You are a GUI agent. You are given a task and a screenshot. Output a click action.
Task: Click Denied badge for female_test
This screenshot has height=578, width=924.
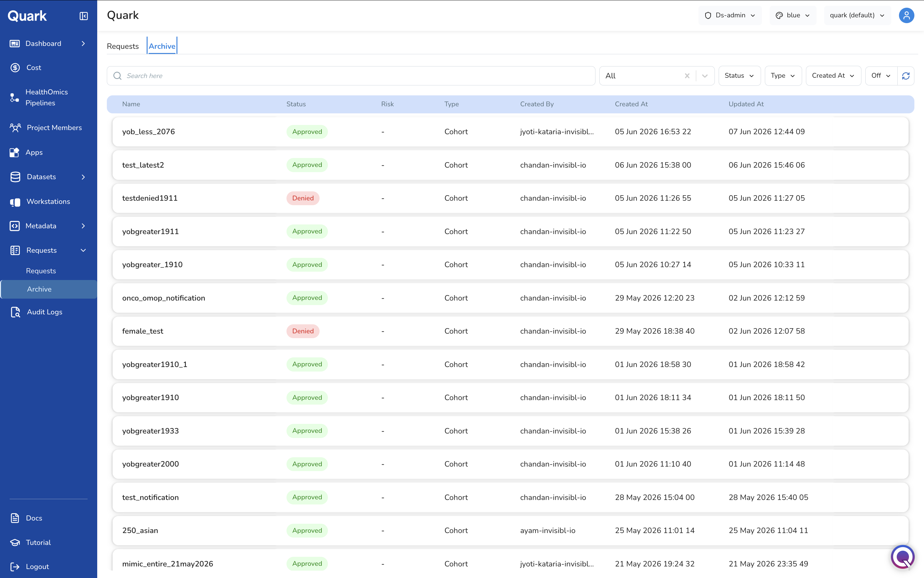click(x=303, y=331)
